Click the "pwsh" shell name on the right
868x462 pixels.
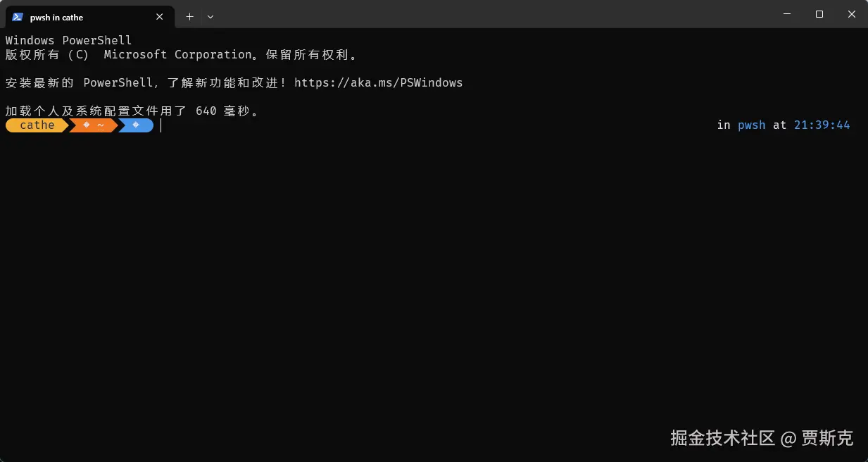[x=751, y=125]
